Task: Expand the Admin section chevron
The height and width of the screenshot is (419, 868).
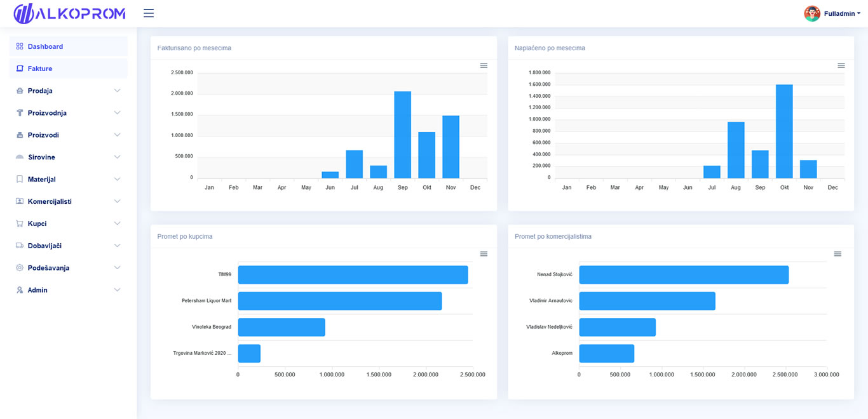Action: [x=117, y=290]
